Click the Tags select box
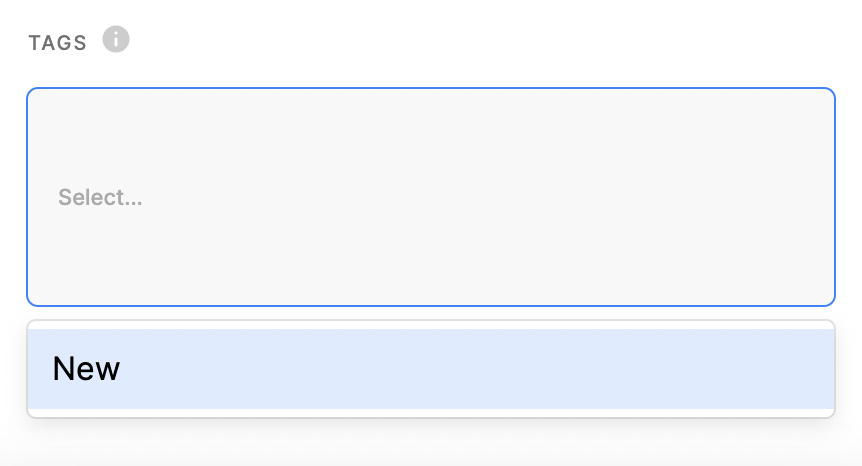This screenshot has height=466, width=862. click(430, 197)
